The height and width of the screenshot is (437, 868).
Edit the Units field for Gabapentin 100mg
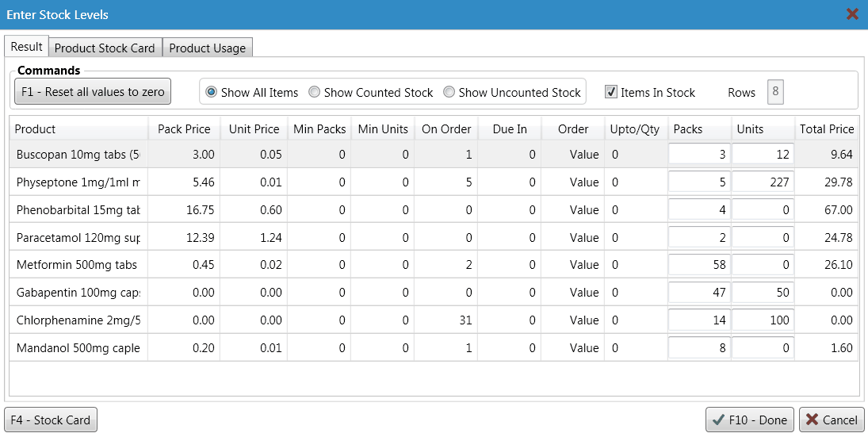pos(763,293)
